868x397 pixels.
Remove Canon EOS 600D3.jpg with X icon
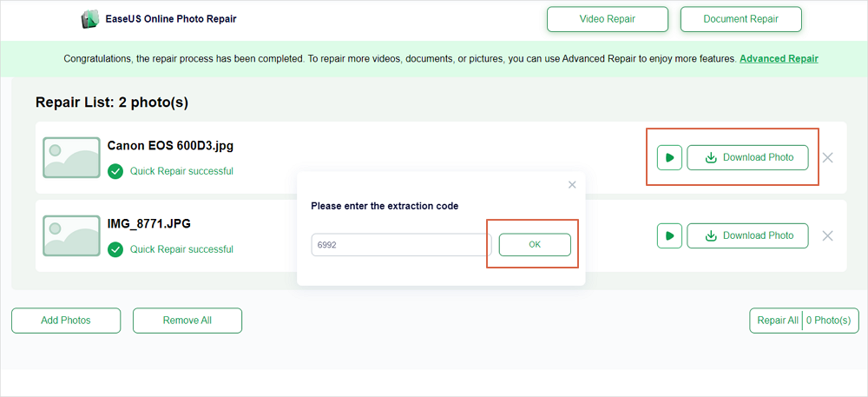tap(828, 158)
